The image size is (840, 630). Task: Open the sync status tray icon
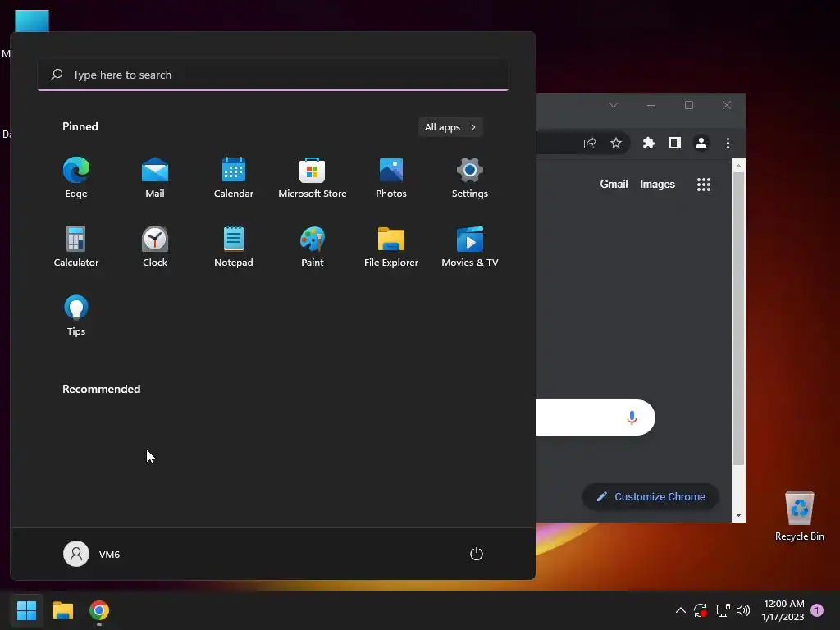[701, 610]
